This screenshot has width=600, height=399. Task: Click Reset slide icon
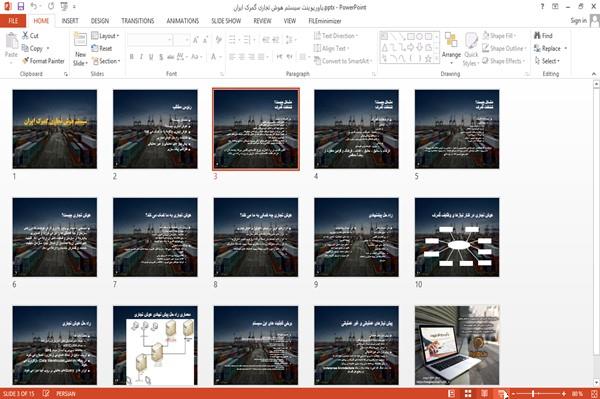pyautogui.click(x=95, y=48)
